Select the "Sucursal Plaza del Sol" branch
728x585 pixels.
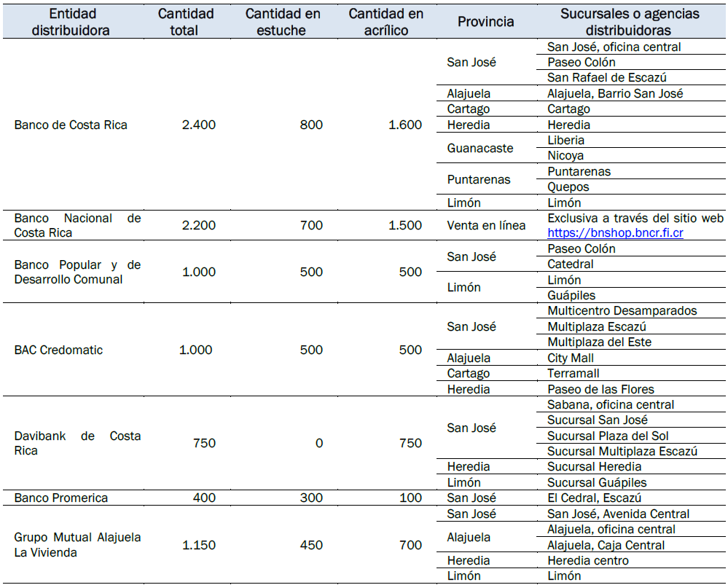(608, 436)
